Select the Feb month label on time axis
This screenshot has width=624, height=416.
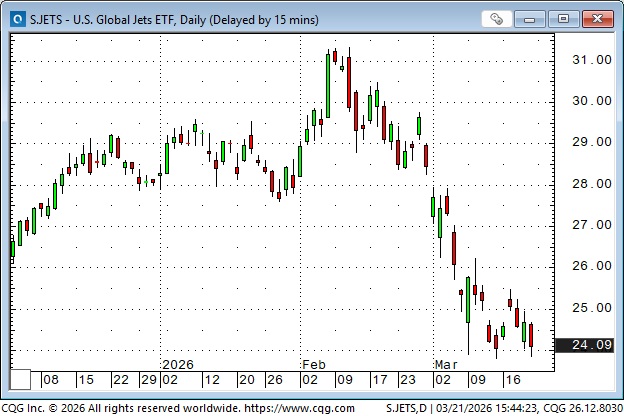point(313,365)
